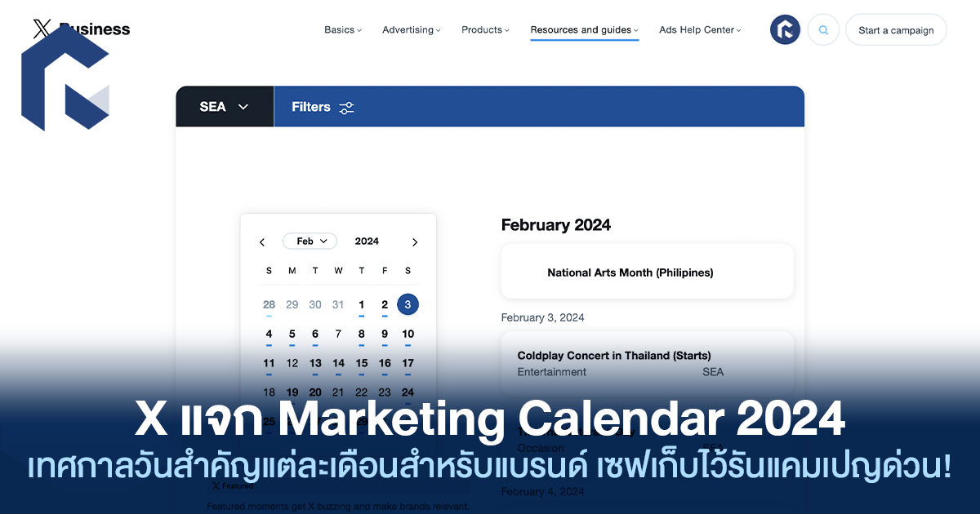Select the highlighted date 3 in calendar
This screenshot has height=514, width=980.
point(408,304)
